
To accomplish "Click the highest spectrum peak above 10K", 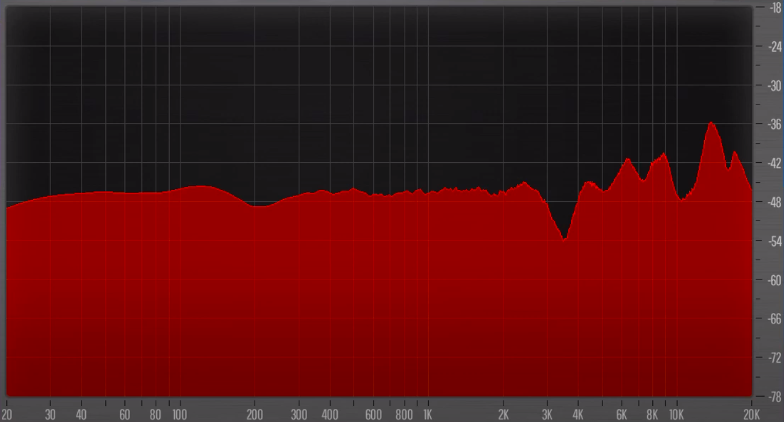I will coord(711,123).
